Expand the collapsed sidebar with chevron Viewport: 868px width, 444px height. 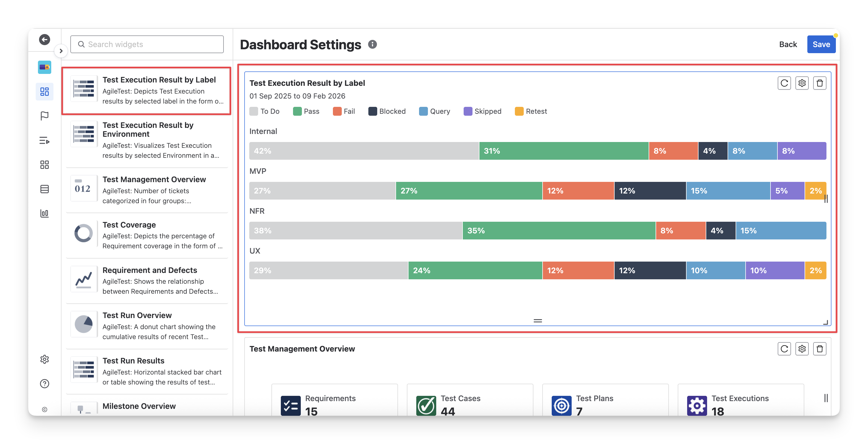(61, 51)
